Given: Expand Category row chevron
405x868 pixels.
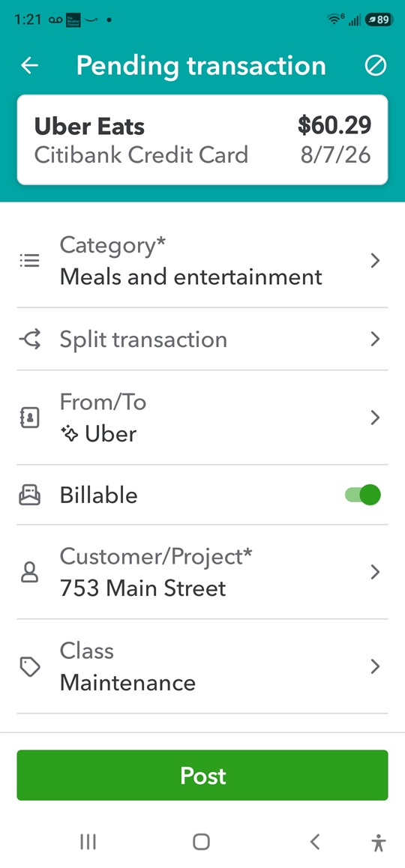Looking at the screenshot, I should click(375, 261).
